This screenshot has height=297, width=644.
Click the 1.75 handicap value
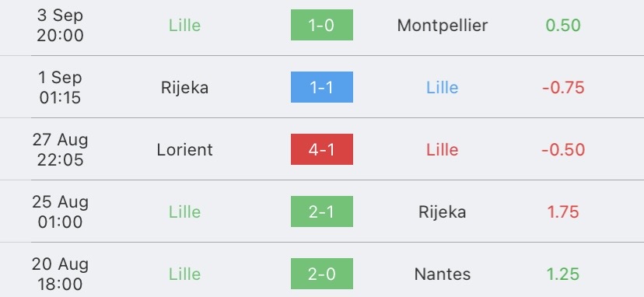tap(563, 212)
